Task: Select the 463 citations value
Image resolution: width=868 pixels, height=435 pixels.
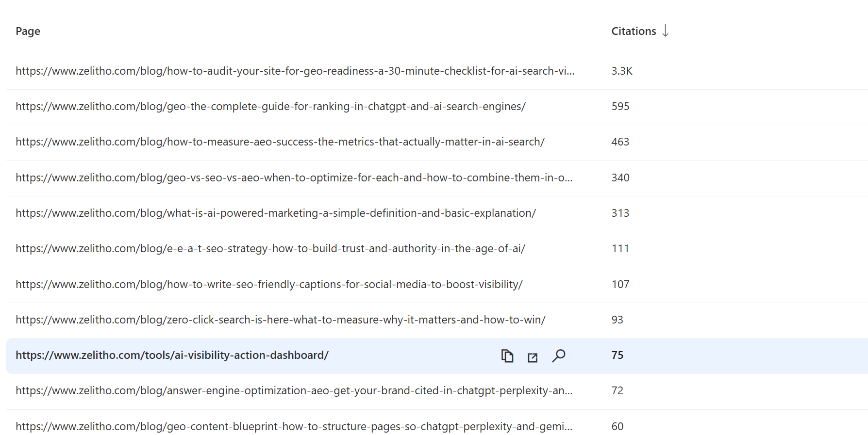Action: pyautogui.click(x=620, y=142)
